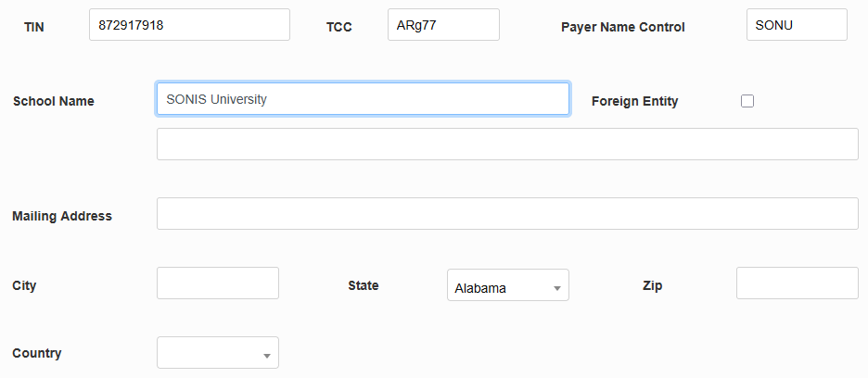Click the TCC input field
868x378 pixels.
(x=443, y=25)
